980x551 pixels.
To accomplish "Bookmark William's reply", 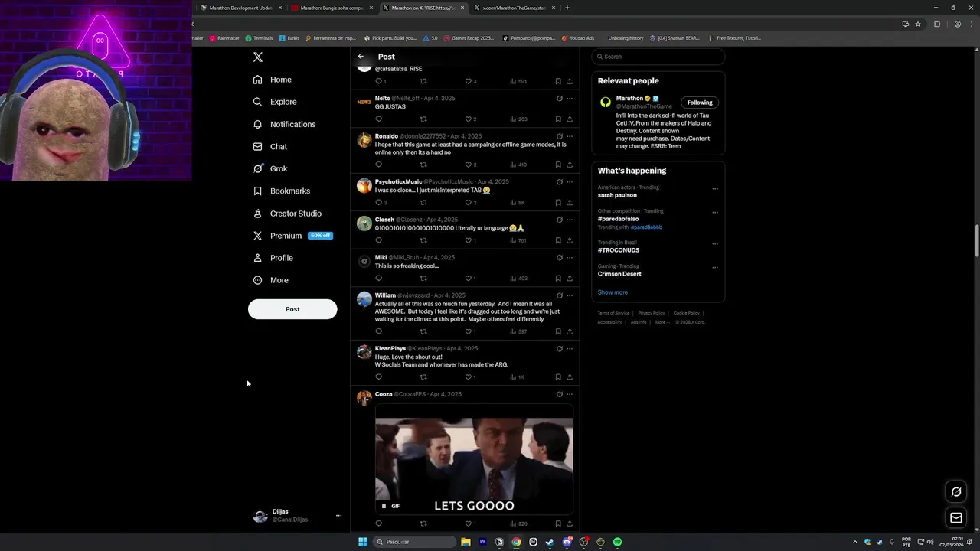I will (558, 331).
